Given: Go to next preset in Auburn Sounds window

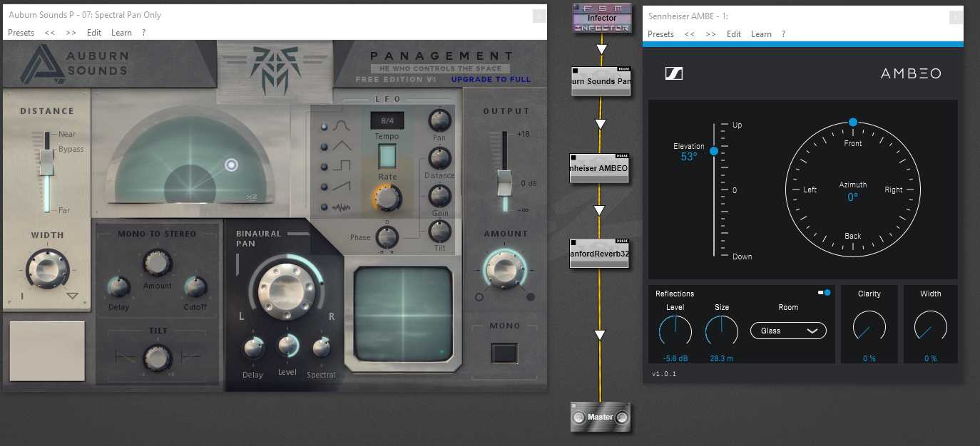Looking at the screenshot, I should [x=71, y=33].
